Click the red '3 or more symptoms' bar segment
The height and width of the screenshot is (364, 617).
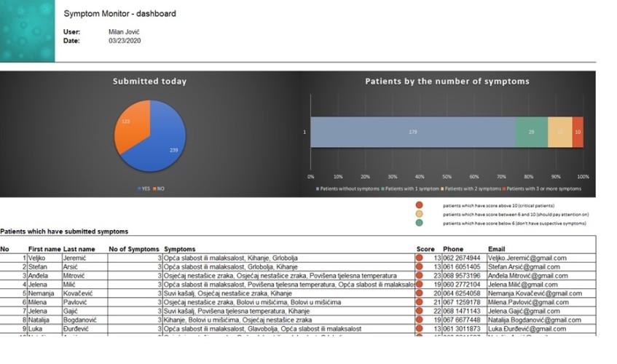click(x=578, y=132)
